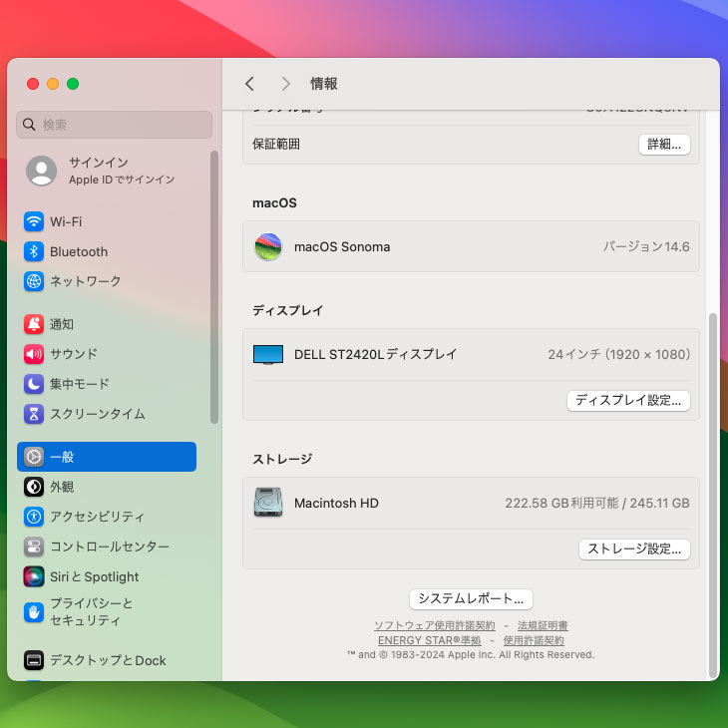
Task: Click the Macintosh HD name text
Action: point(336,503)
